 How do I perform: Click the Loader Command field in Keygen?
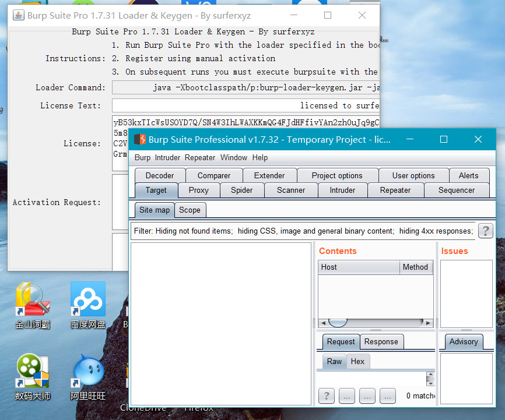pos(246,87)
